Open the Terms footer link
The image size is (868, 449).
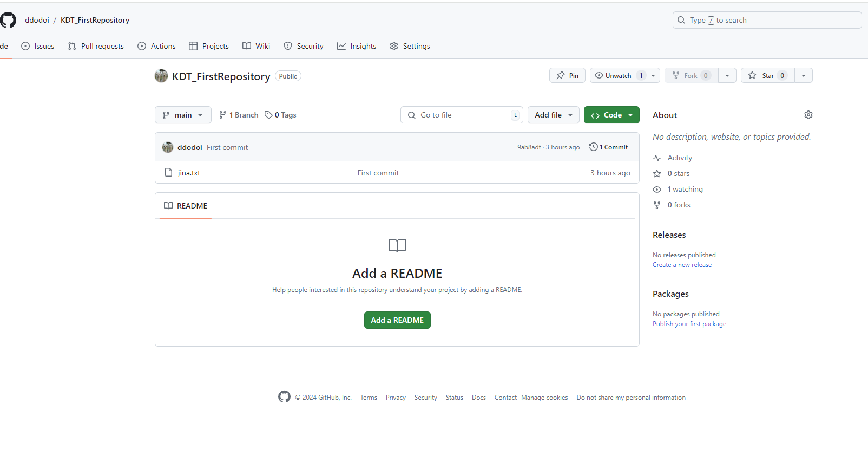[x=369, y=398]
